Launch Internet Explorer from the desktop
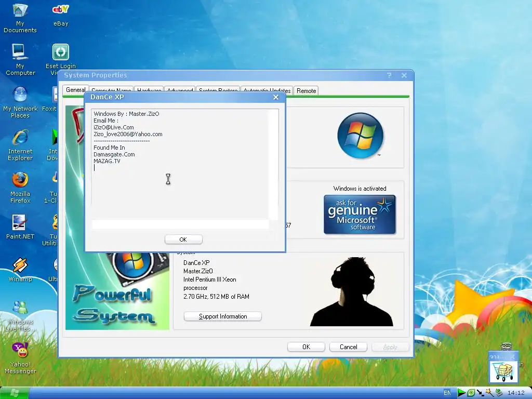This screenshot has height=399, width=532. pyautogui.click(x=20, y=145)
